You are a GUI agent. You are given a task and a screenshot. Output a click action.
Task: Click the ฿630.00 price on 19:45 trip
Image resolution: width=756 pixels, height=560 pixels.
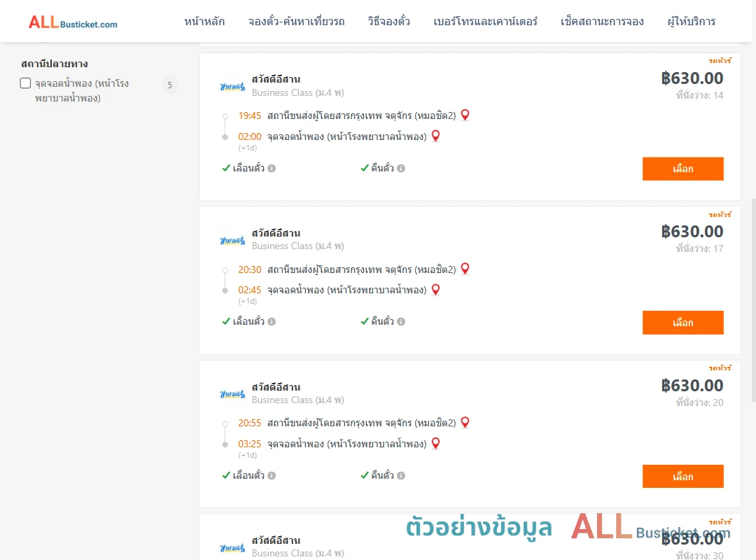click(692, 78)
